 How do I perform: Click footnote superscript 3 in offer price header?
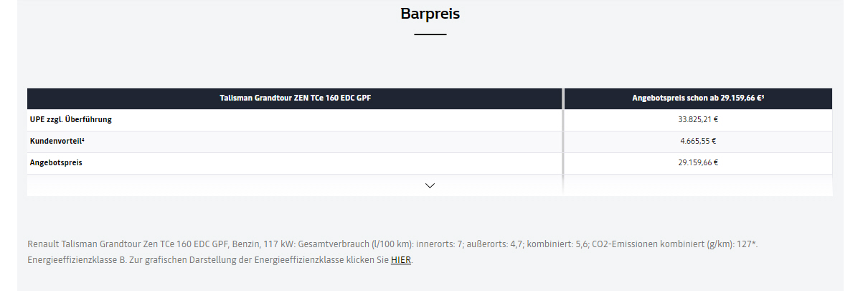[x=762, y=96]
